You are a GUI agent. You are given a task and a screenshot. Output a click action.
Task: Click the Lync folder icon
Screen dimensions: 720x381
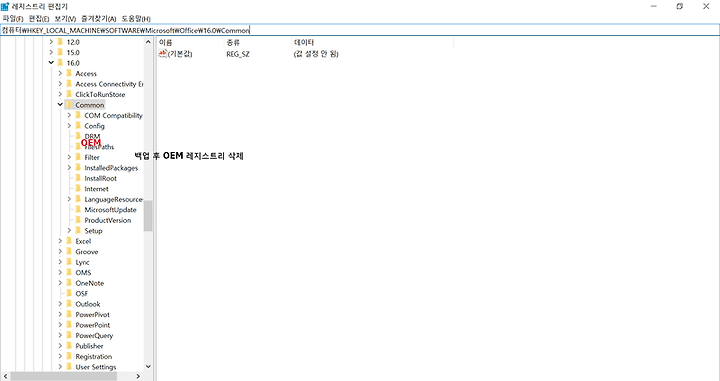click(x=69, y=262)
